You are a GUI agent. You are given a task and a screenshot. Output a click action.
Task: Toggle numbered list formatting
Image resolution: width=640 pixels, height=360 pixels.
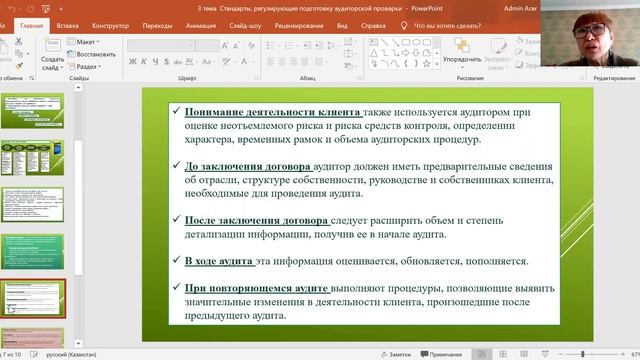click(288, 46)
